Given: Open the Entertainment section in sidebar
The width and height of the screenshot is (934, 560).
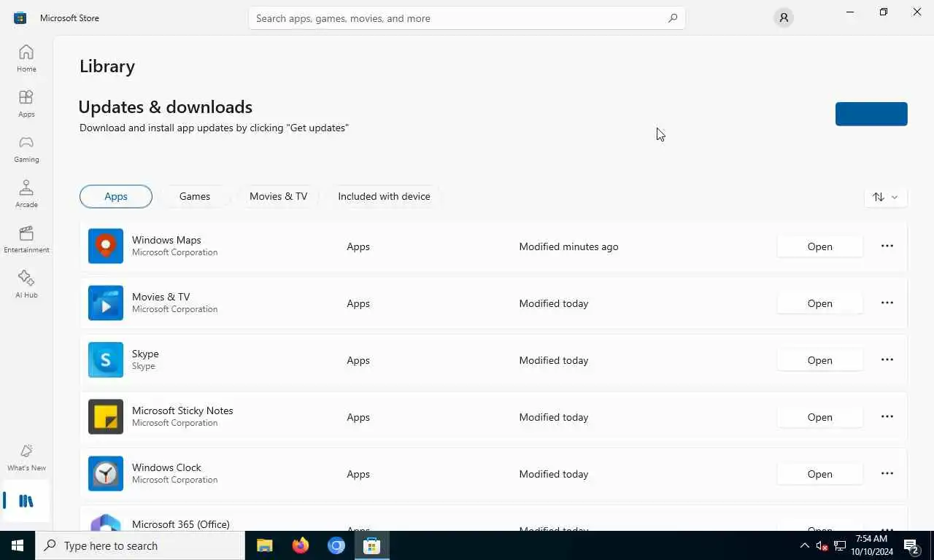Looking at the screenshot, I should tap(26, 239).
